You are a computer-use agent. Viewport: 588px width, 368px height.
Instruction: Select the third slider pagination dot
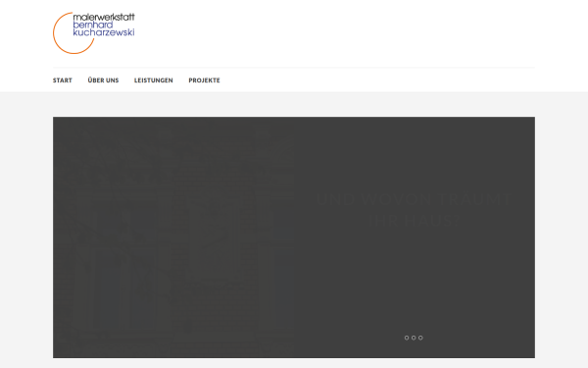pyautogui.click(x=420, y=338)
